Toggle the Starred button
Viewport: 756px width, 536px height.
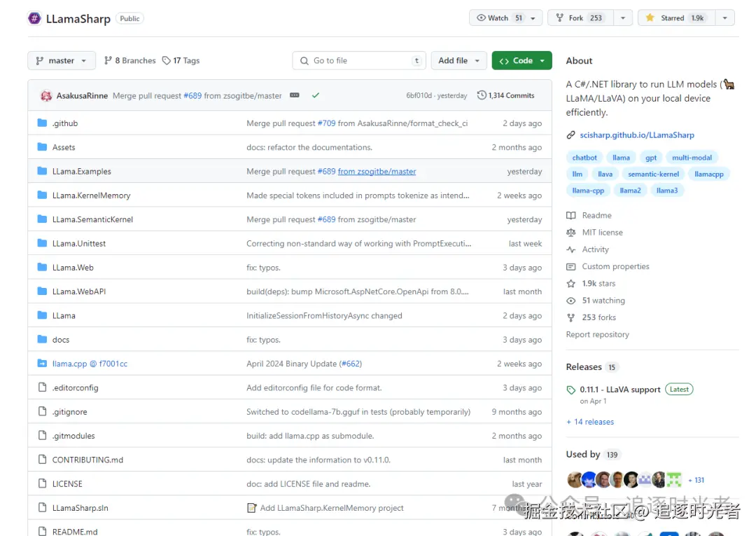pos(676,18)
